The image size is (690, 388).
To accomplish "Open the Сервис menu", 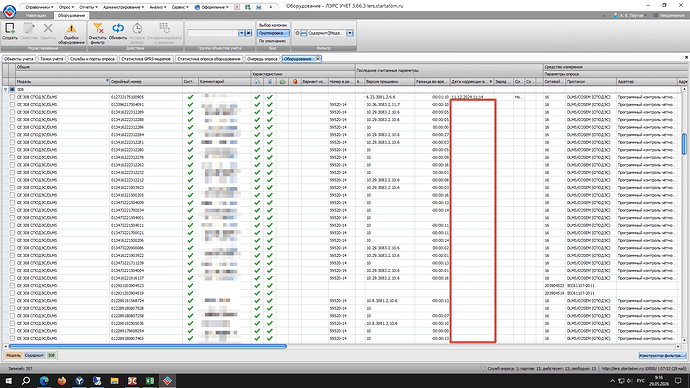I will point(180,7).
